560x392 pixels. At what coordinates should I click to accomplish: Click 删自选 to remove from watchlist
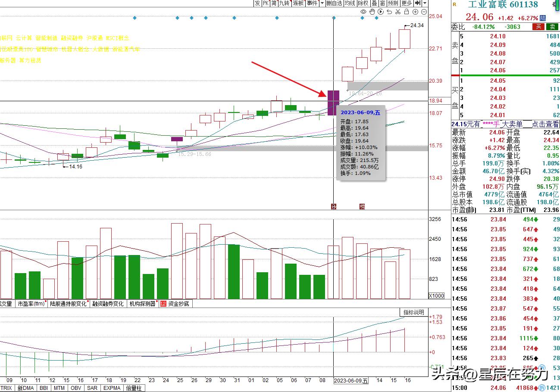[334, 3]
